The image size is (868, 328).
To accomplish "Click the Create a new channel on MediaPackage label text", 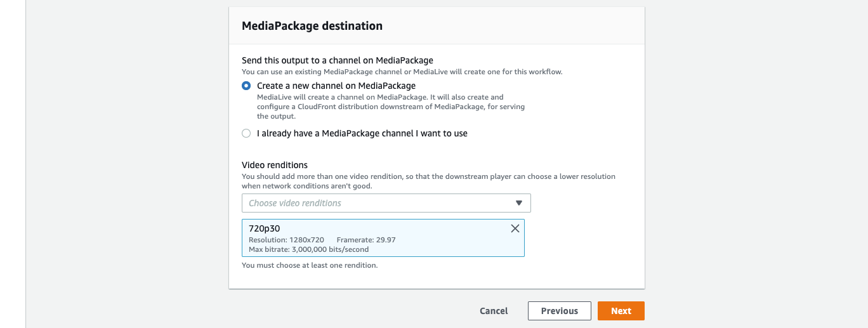I will click(336, 86).
